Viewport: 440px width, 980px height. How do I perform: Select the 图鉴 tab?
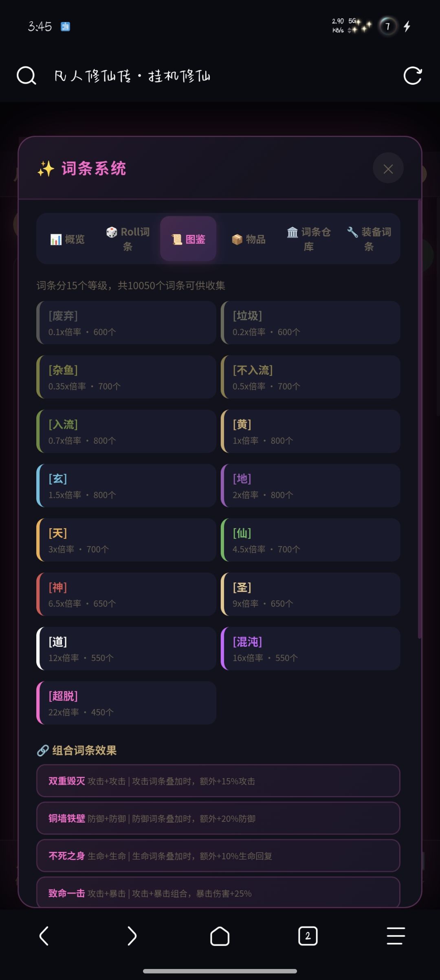click(188, 239)
